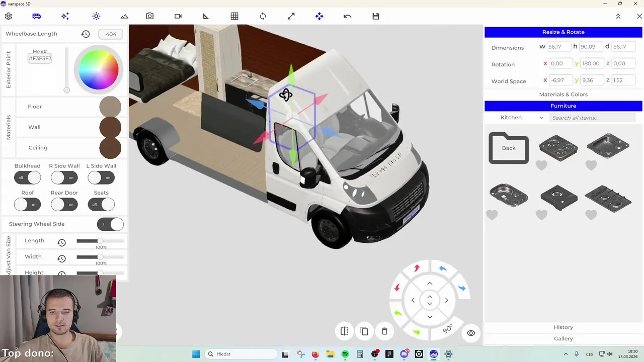The image size is (644, 362).
Task: Expand the Gallery section
Action: [x=563, y=339]
